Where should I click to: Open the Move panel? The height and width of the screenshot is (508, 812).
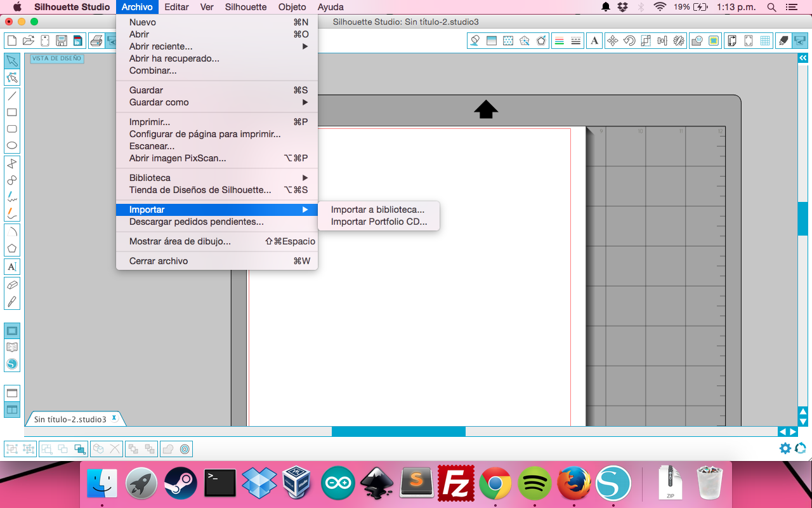tap(613, 41)
